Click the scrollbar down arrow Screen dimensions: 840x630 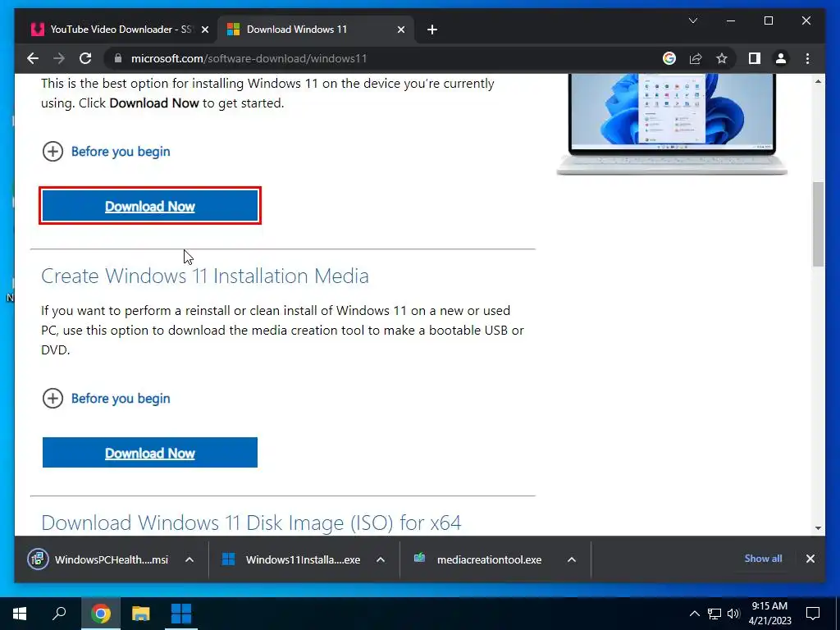tap(818, 528)
